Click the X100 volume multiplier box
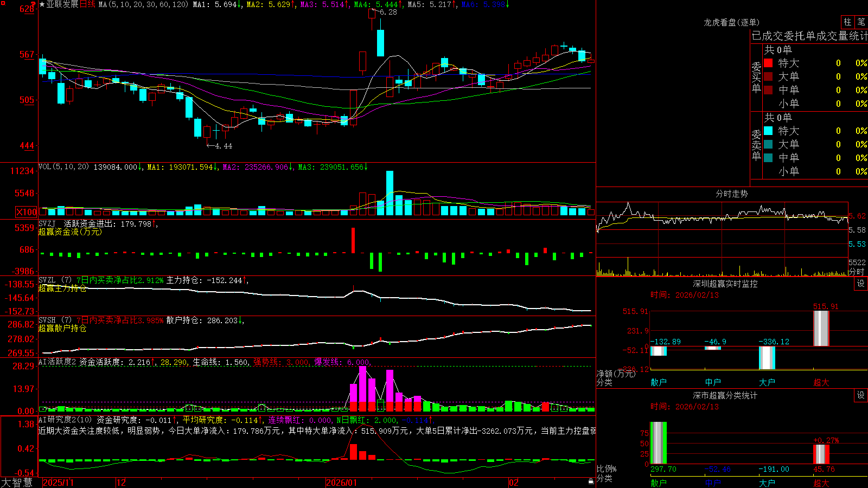The width and height of the screenshot is (868, 488). click(x=26, y=212)
